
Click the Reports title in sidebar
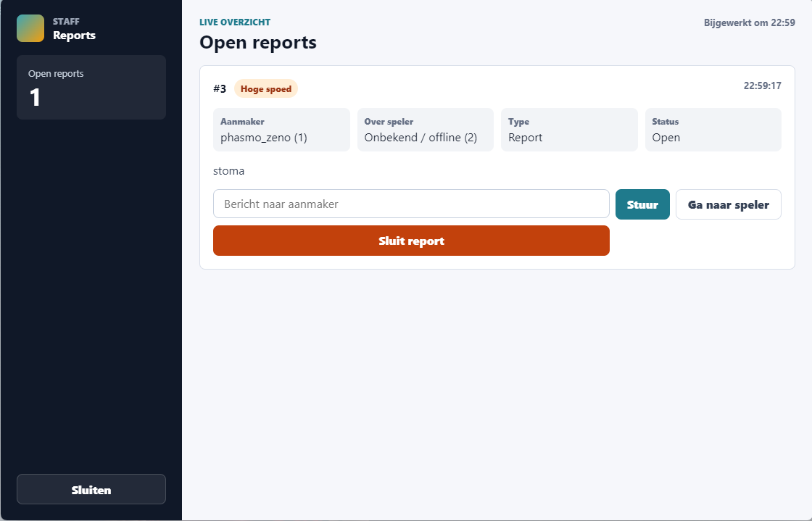[x=74, y=36]
